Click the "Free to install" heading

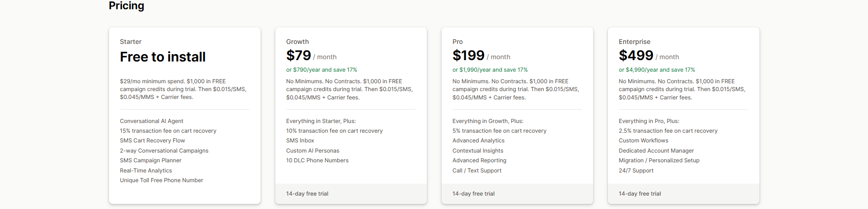pyautogui.click(x=163, y=57)
